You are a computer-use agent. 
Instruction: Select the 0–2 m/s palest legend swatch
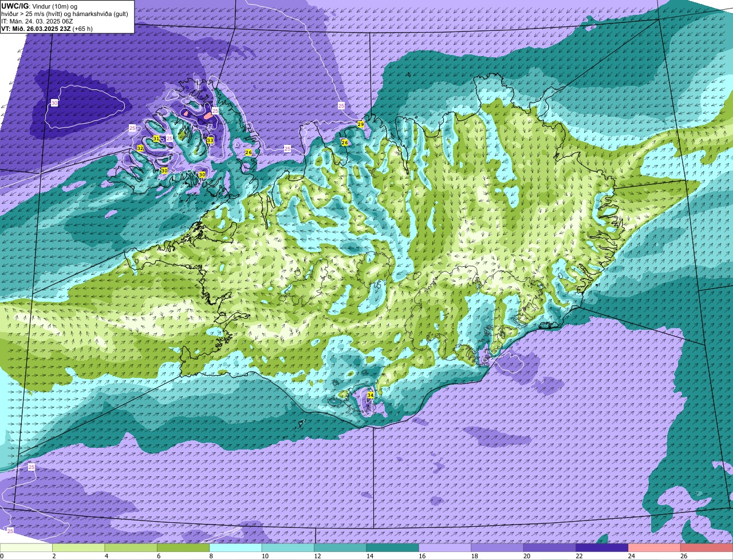[26, 547]
